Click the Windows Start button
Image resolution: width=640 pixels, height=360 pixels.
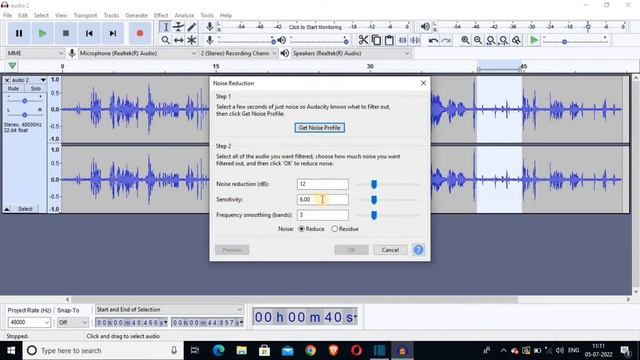(11, 351)
